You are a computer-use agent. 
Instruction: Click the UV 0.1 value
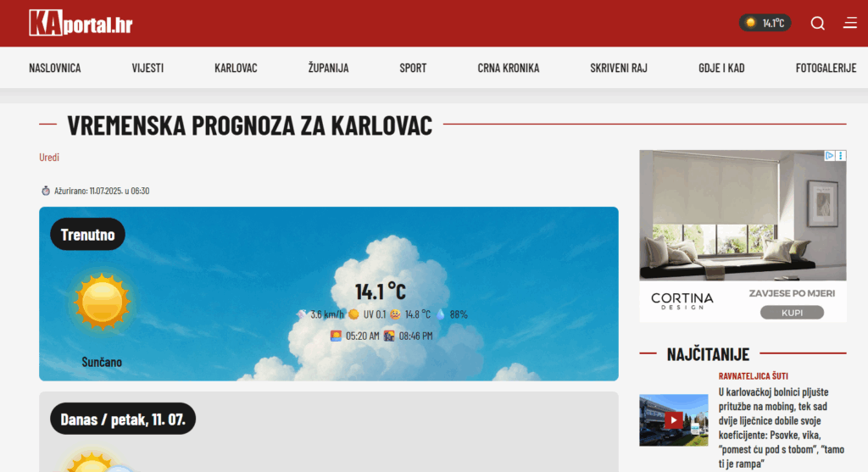(x=374, y=314)
